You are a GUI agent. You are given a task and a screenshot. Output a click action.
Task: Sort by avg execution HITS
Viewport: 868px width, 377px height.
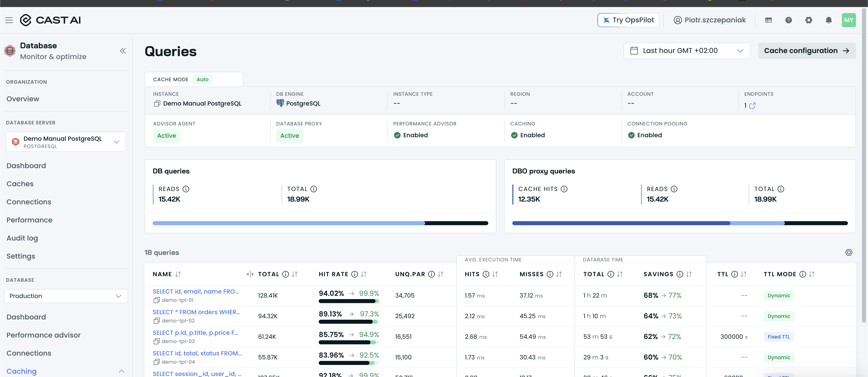(x=495, y=274)
